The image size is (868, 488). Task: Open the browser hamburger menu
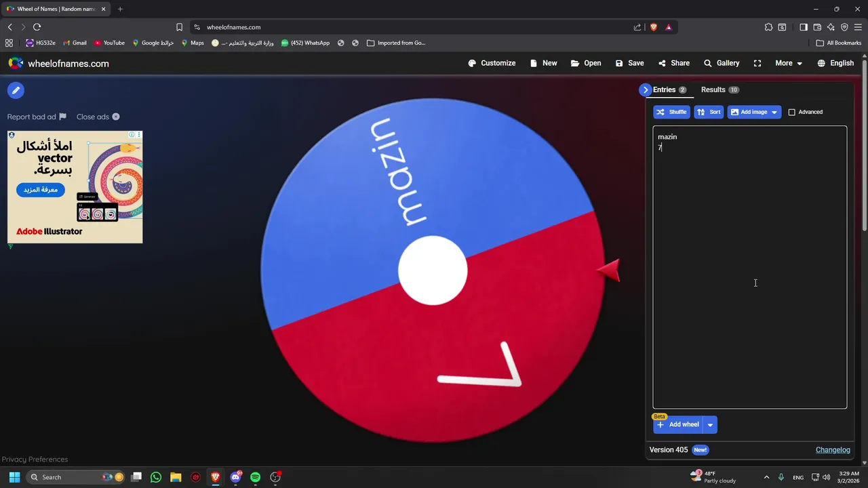pos(858,27)
